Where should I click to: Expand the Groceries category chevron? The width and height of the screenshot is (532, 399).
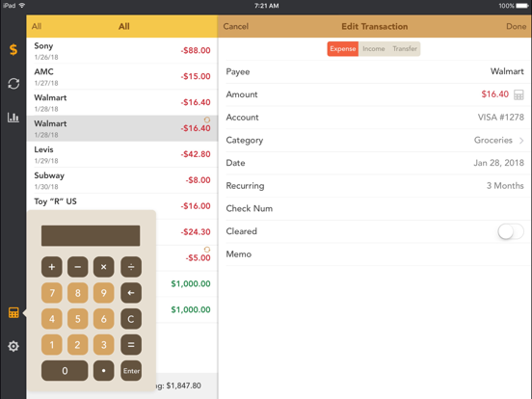(x=521, y=141)
